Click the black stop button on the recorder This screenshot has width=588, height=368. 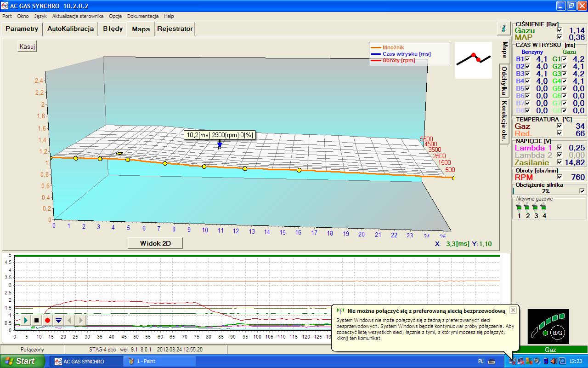(37, 320)
